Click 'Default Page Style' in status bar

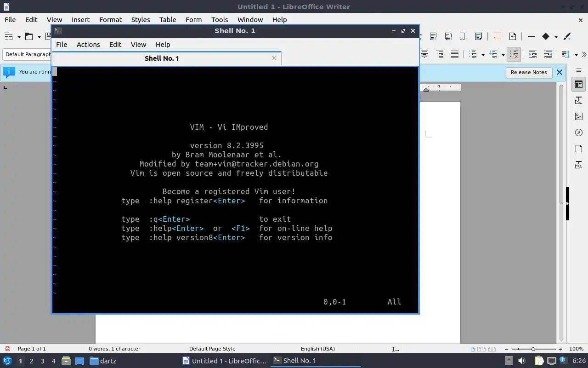[212, 349]
